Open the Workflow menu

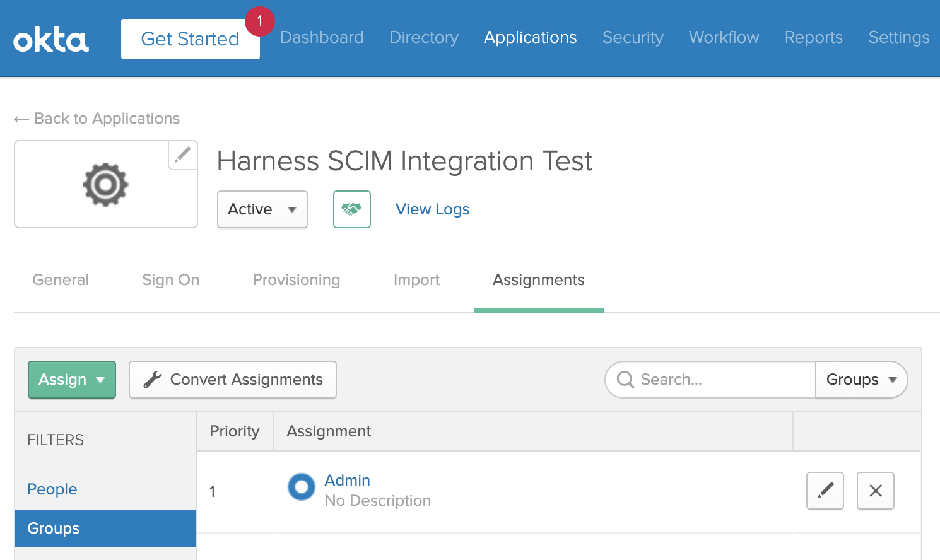pos(724,37)
